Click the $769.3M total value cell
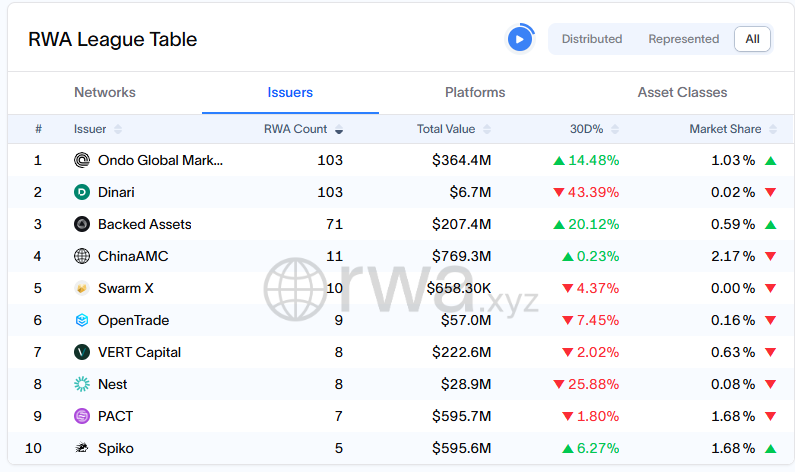Screen dimensions: 807x473 pyautogui.click(x=462, y=256)
